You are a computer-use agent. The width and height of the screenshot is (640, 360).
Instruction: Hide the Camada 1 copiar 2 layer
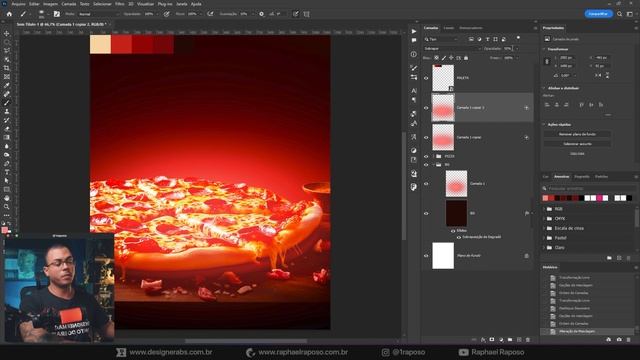(426, 108)
